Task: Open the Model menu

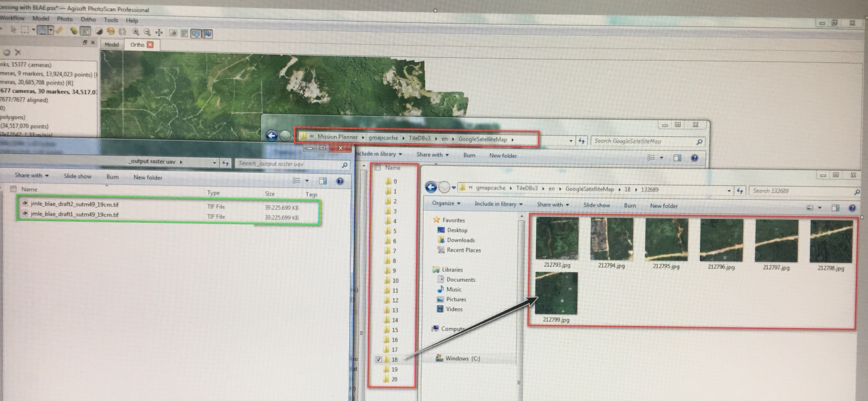Action: [41, 19]
